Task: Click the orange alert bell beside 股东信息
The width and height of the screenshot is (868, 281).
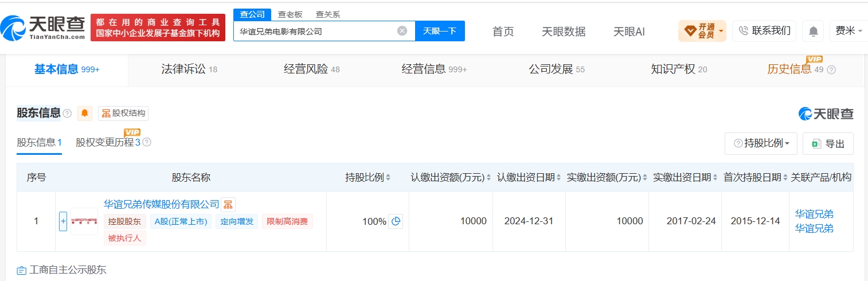Action: tap(85, 113)
